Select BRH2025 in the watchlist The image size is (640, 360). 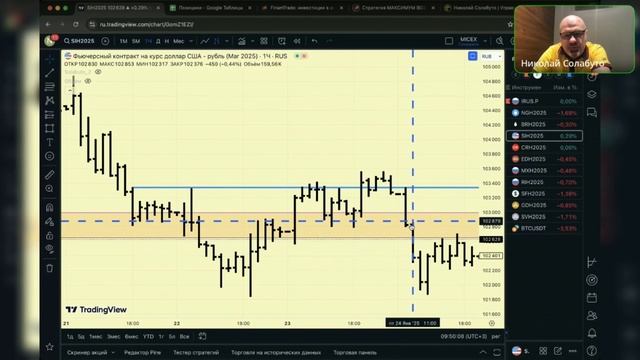(544, 124)
